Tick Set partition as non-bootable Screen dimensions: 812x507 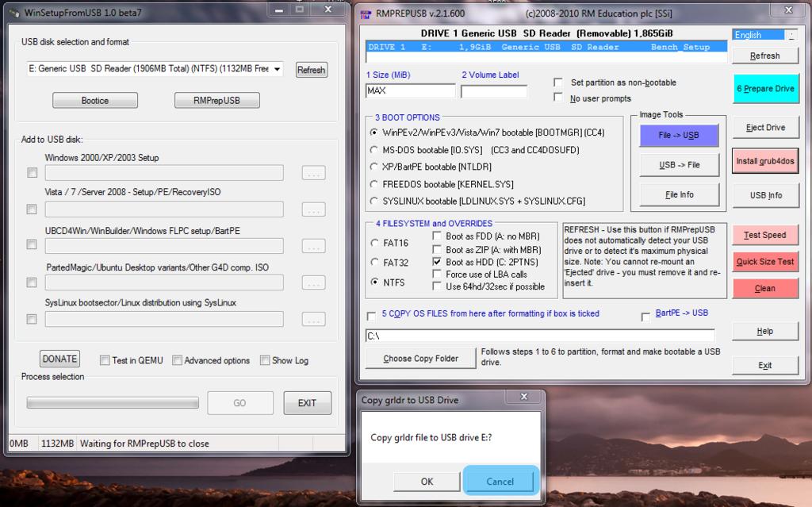557,83
